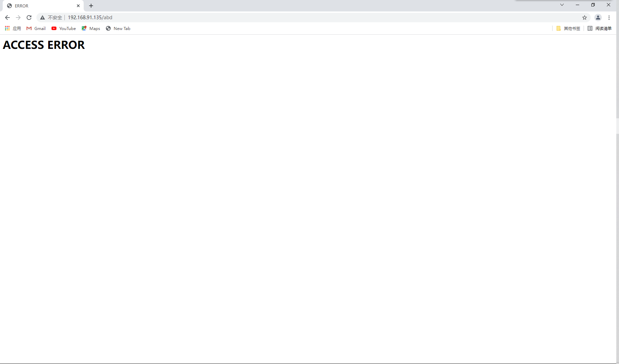This screenshot has width=619, height=364.
Task: Open the apps grid shortcut
Action: (13, 28)
